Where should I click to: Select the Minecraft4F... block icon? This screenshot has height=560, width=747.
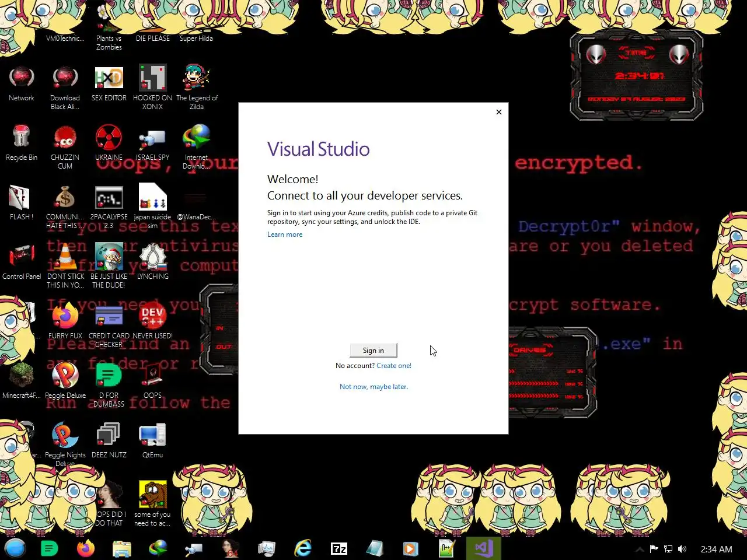coord(22,380)
